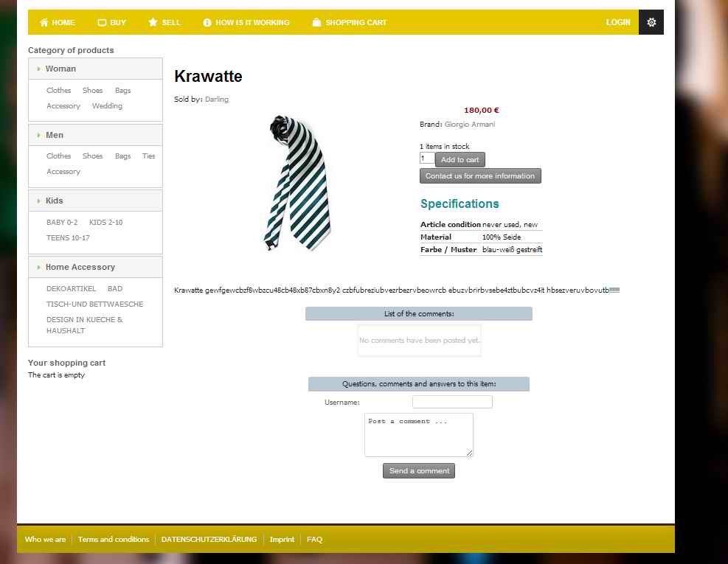Screen dimensions: 728x564
Task: Open KIDS 2-10 subcategory
Action: tap(106, 223)
